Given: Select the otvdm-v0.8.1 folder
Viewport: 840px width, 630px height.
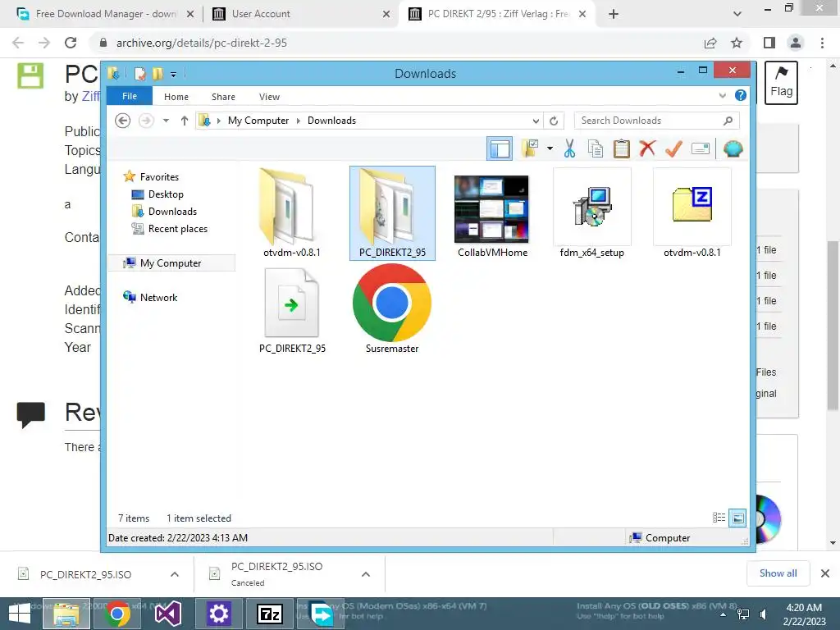Looking at the screenshot, I should pyautogui.click(x=291, y=213).
